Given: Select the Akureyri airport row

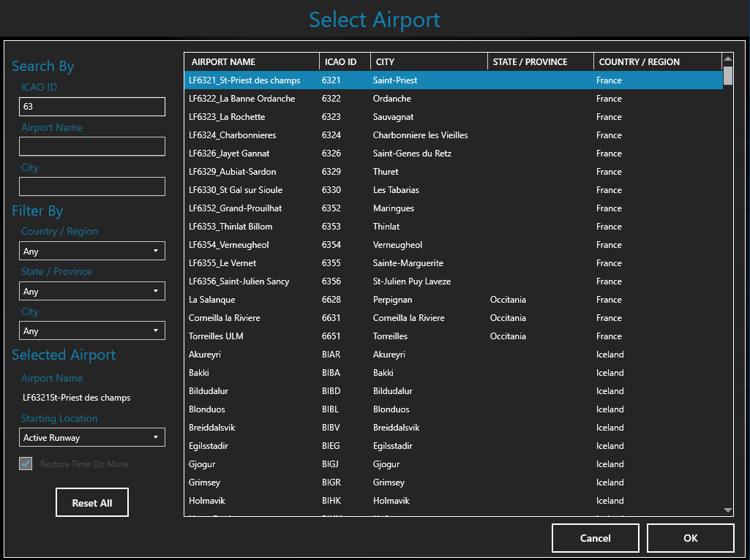Looking at the screenshot, I should (453, 355).
